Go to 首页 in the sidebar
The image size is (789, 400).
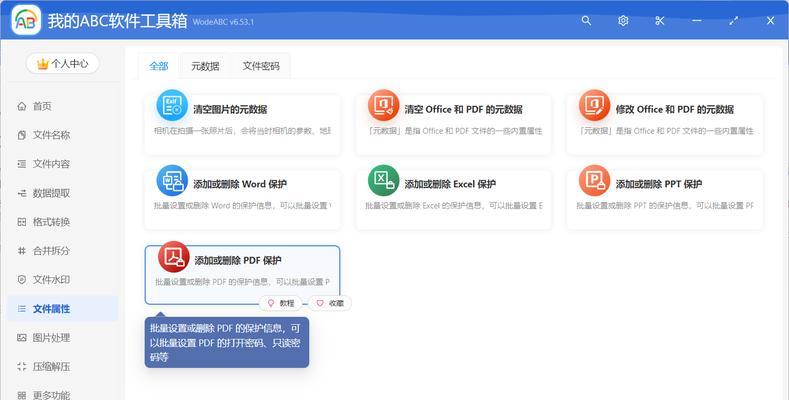pos(41,106)
